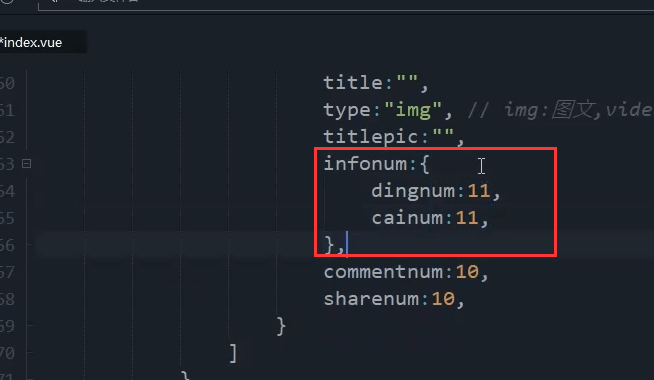The height and width of the screenshot is (380, 654).
Task: Click the cainum property name
Action: click(x=407, y=218)
